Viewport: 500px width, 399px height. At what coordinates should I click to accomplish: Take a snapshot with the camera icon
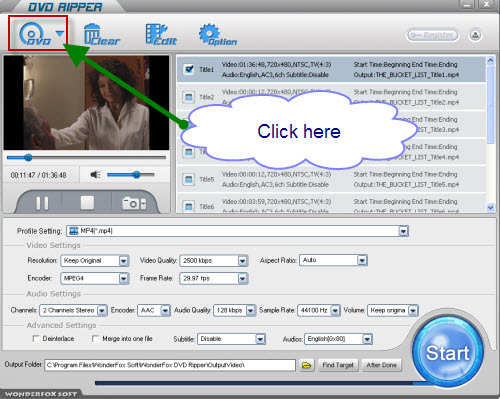[x=134, y=203]
